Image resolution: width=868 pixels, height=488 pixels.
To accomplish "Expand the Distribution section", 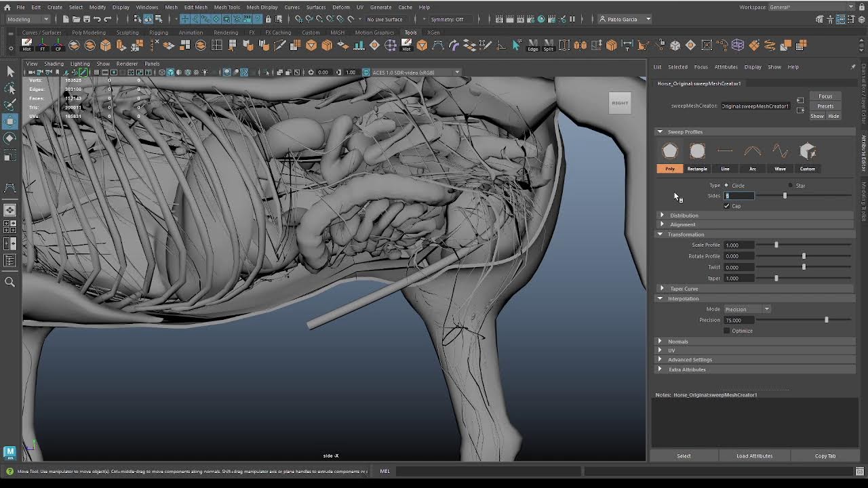I will (754, 215).
